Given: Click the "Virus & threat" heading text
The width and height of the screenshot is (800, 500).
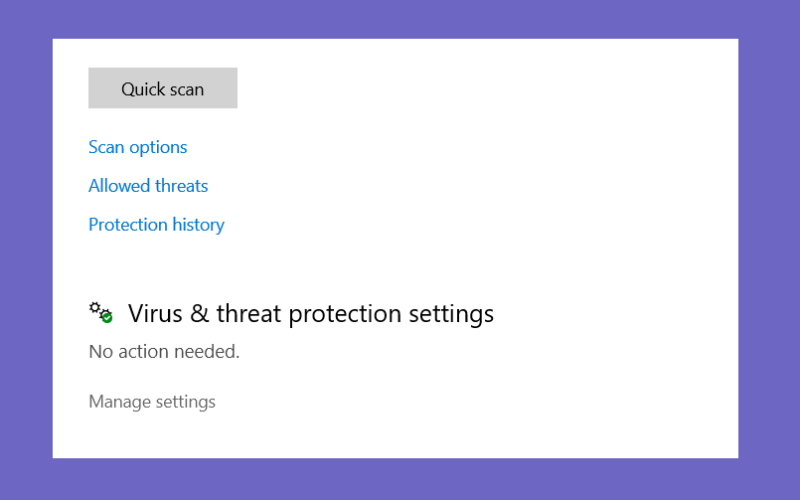Looking at the screenshot, I should [204, 313].
